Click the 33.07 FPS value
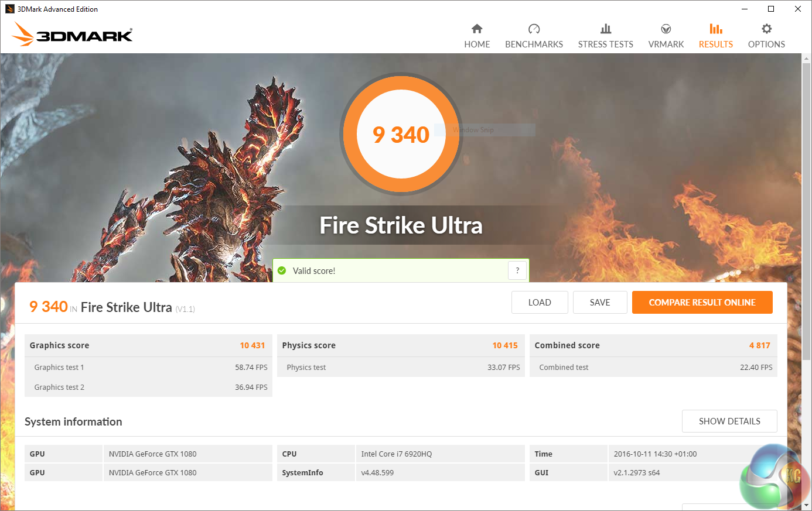This screenshot has height=511, width=812. pos(504,368)
